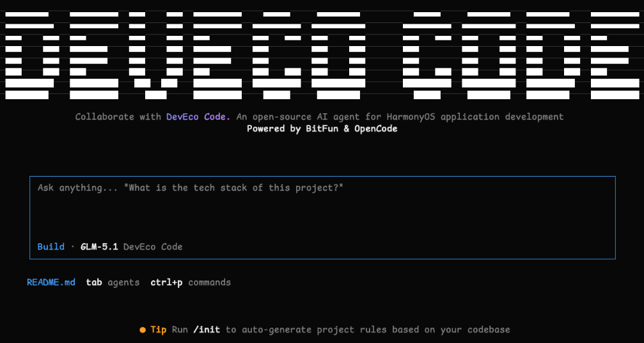The height and width of the screenshot is (343, 644).
Task: Click the "agents" label in the footer
Action: pos(123,283)
